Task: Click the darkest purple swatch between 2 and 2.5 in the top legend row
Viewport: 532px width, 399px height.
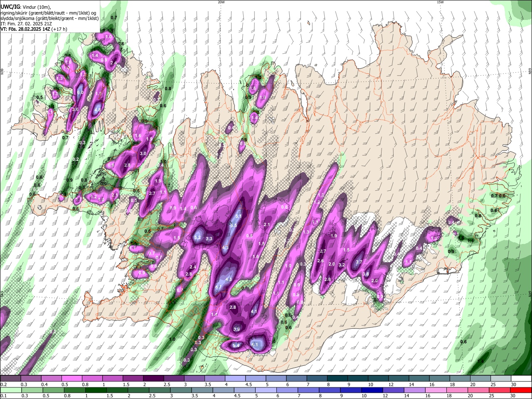Action: pos(153,379)
